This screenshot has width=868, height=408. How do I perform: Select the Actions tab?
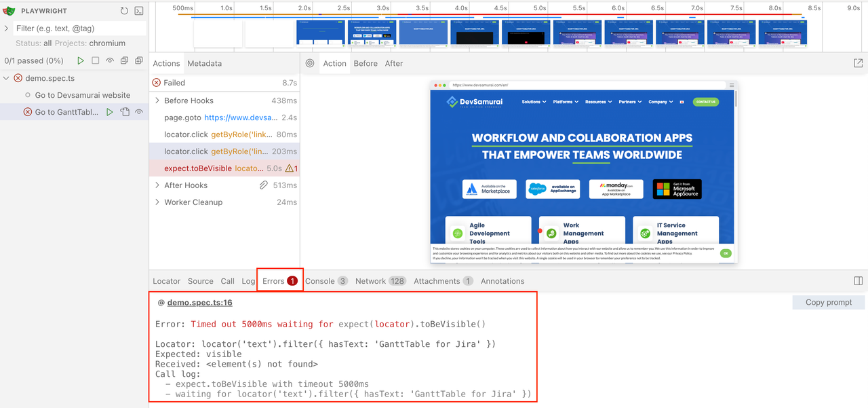point(166,63)
